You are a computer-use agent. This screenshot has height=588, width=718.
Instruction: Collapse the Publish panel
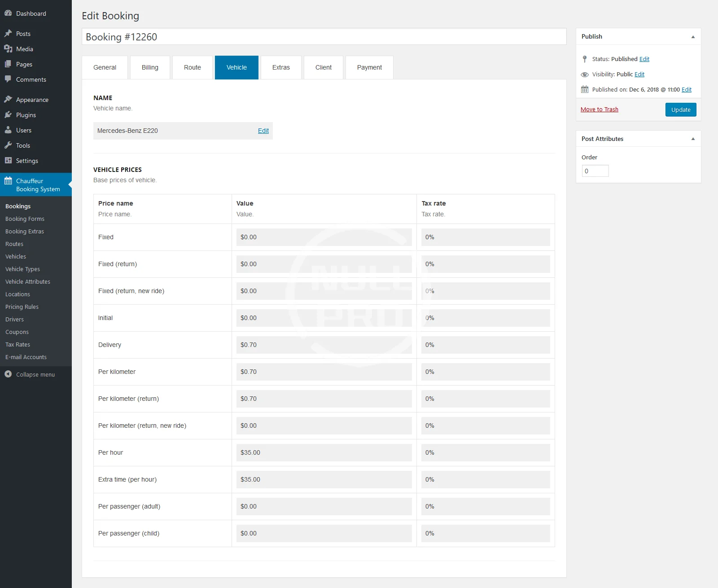(x=693, y=37)
